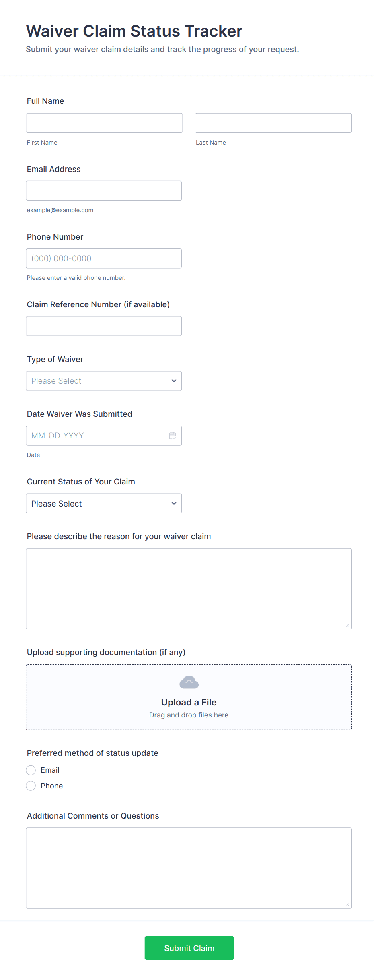Click the Last Name input field
Viewport: 374px width, 980px height.
coord(273,123)
